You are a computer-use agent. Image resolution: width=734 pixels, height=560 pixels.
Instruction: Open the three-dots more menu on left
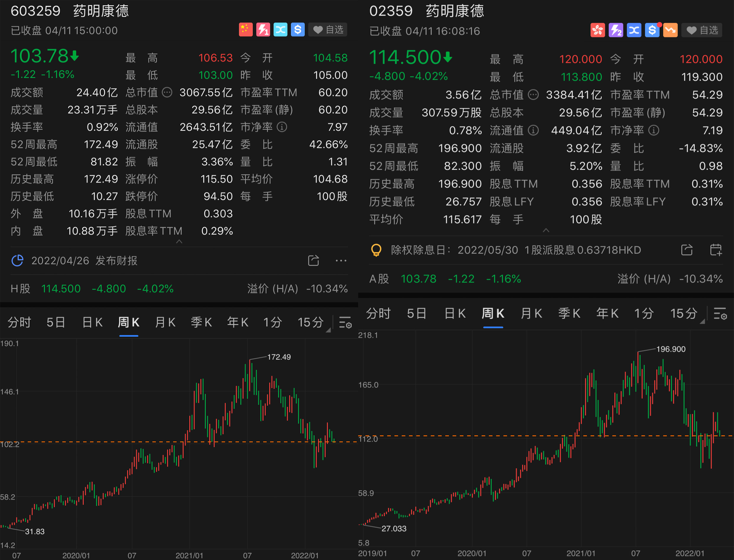point(341,261)
